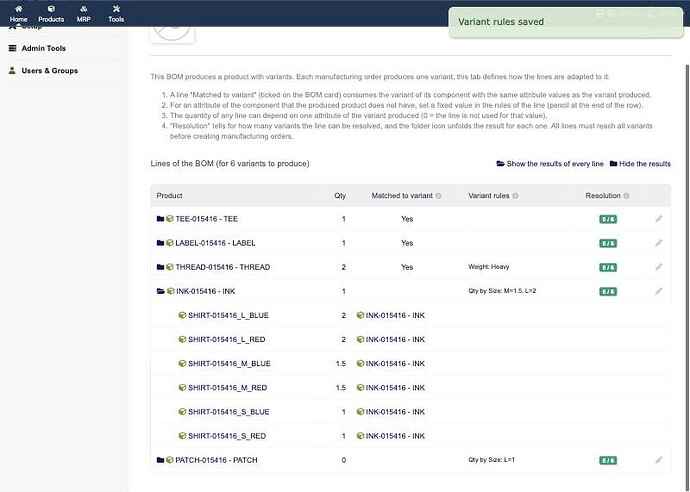Click resolution badge of TEE line
Viewport: 690px width, 492px height.
pyautogui.click(x=608, y=219)
